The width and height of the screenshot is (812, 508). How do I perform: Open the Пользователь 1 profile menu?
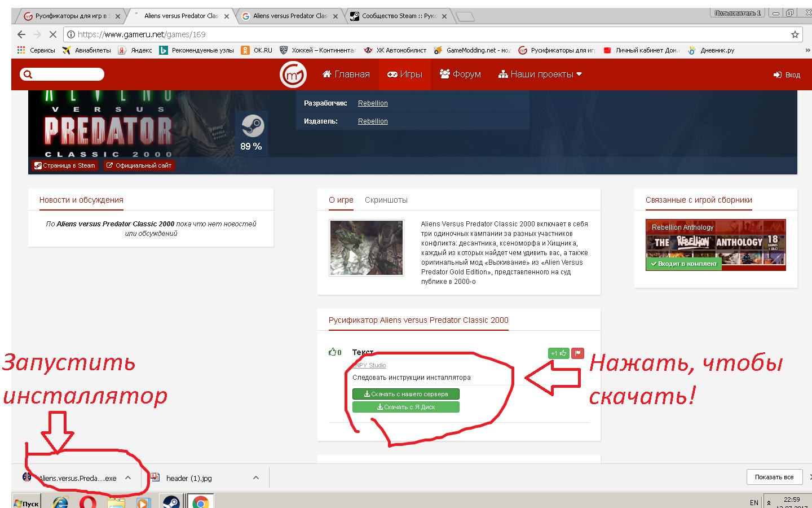click(x=738, y=13)
